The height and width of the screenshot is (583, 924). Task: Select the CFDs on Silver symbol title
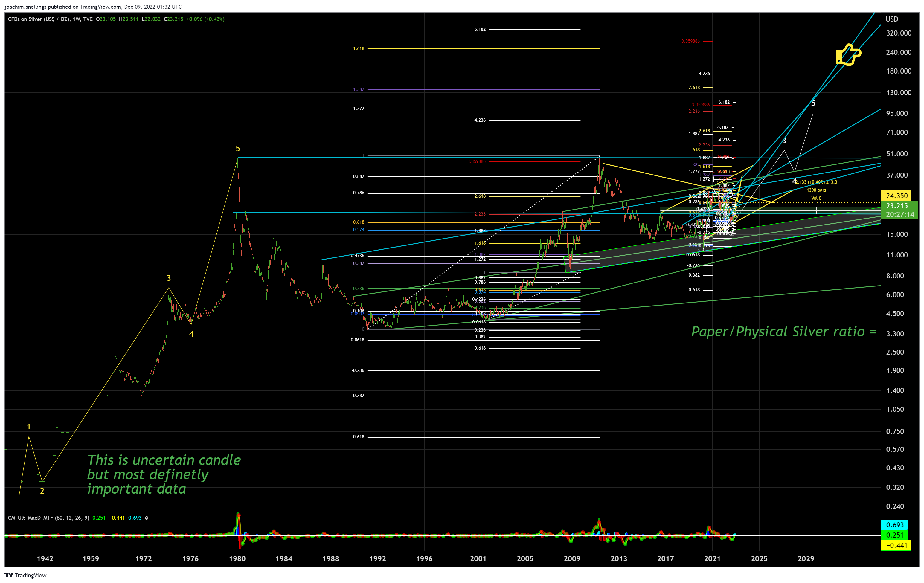(x=50, y=19)
